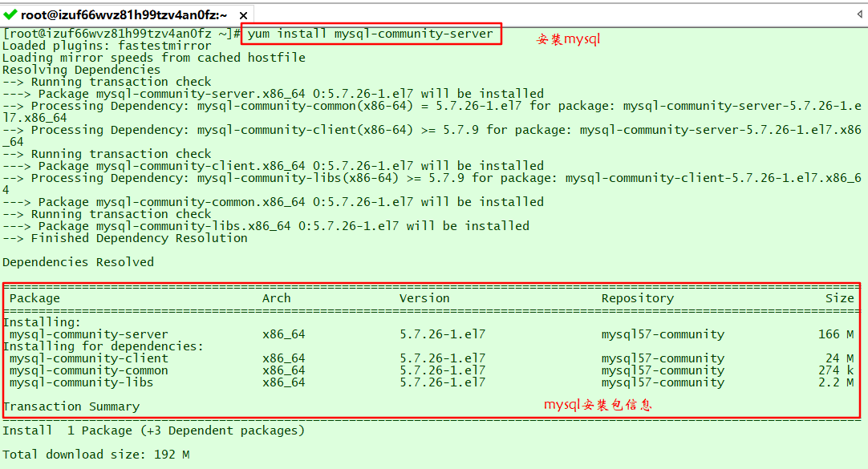Click the 24 M size value

840,358
